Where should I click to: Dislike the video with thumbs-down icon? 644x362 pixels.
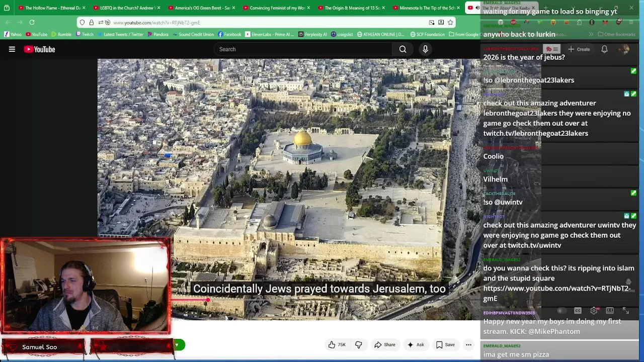coord(358,345)
